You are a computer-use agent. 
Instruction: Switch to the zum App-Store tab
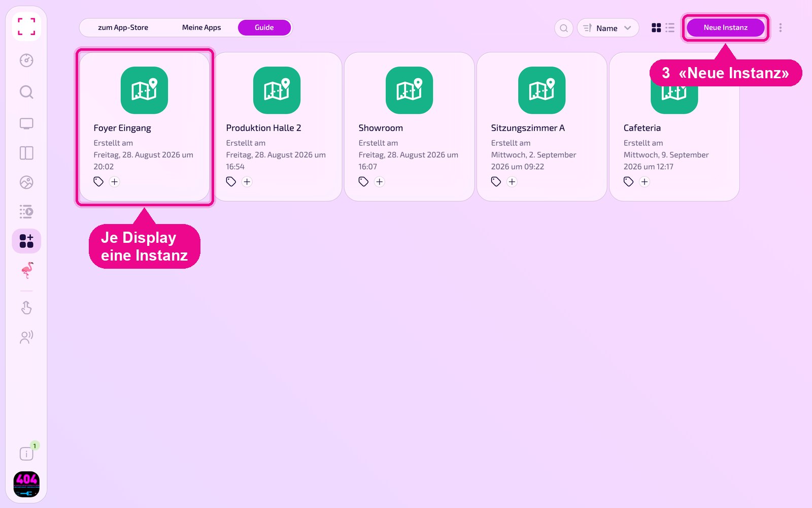tap(123, 27)
